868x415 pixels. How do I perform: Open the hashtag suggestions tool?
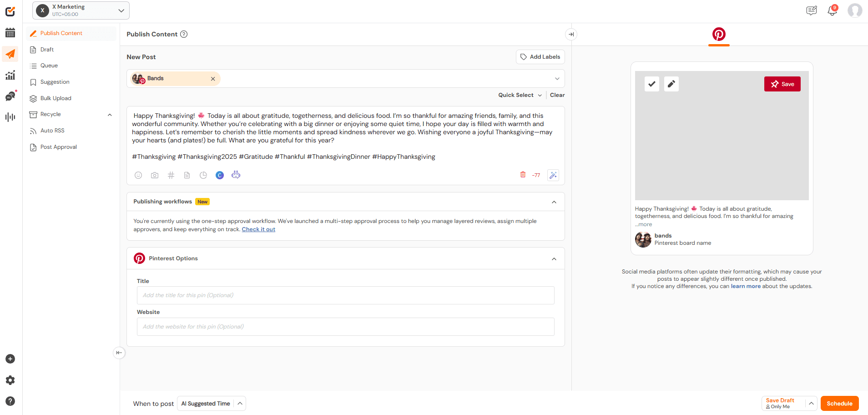coord(171,175)
